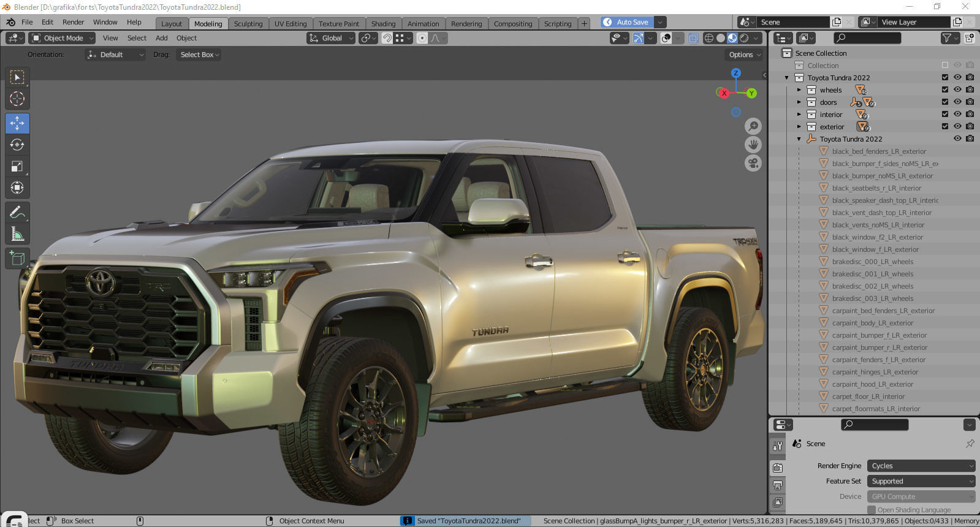Viewport: 980px width, 527px height.
Task: Select the Scale tool
Action: click(x=17, y=166)
